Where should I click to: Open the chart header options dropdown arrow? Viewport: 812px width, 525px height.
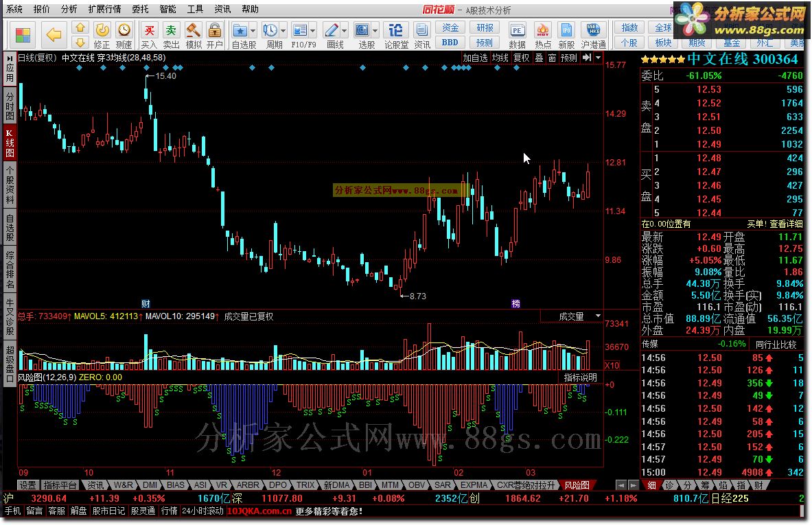tap(598, 58)
